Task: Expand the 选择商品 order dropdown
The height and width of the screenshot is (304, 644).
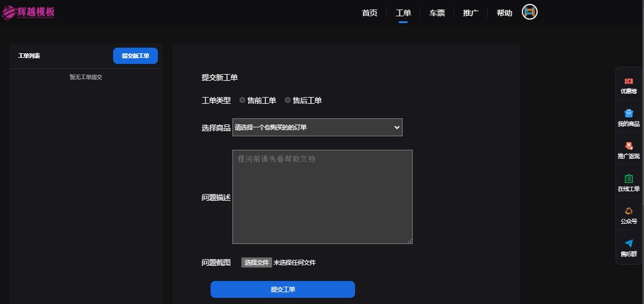Action: click(317, 127)
